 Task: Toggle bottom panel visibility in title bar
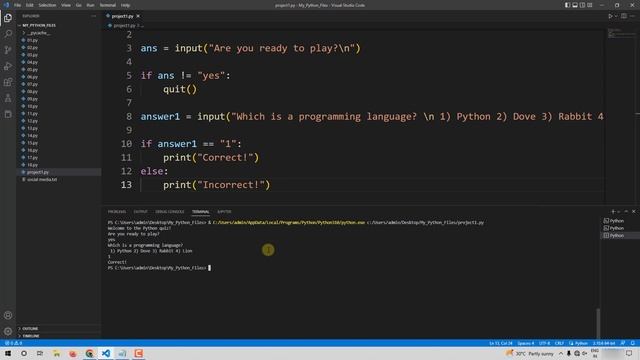click(x=575, y=5)
